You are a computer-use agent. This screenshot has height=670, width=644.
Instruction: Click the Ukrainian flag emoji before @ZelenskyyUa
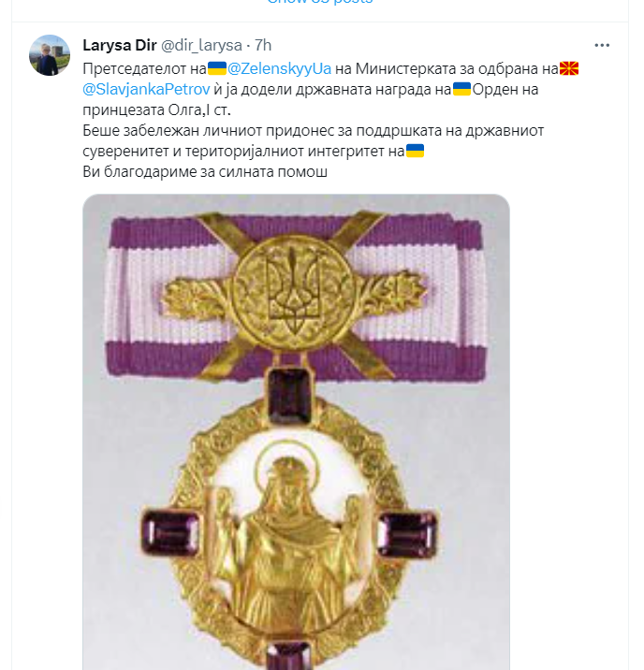(x=216, y=68)
